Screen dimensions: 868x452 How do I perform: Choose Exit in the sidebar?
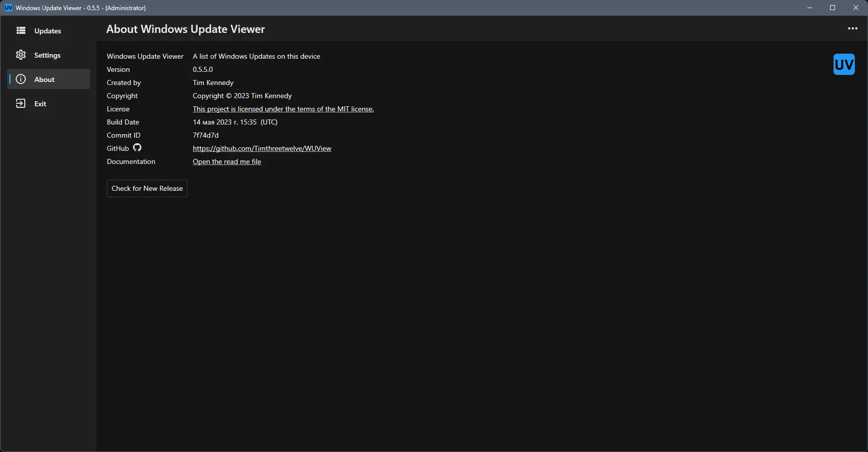49,104
